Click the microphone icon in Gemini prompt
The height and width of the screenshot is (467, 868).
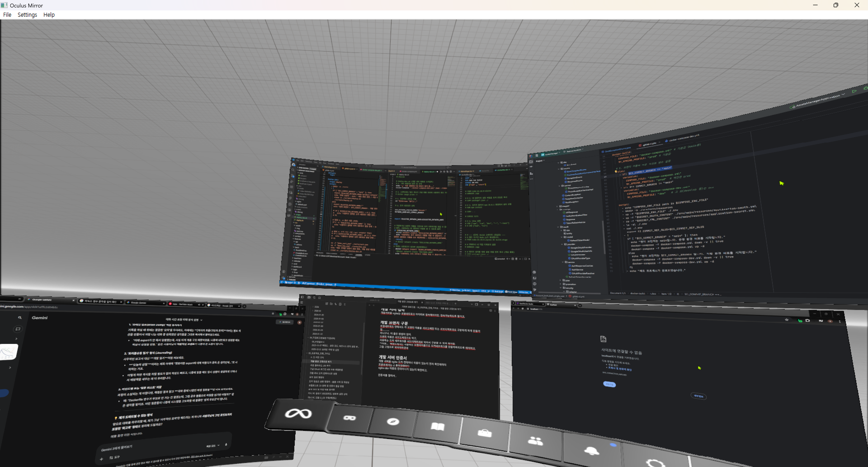click(226, 444)
